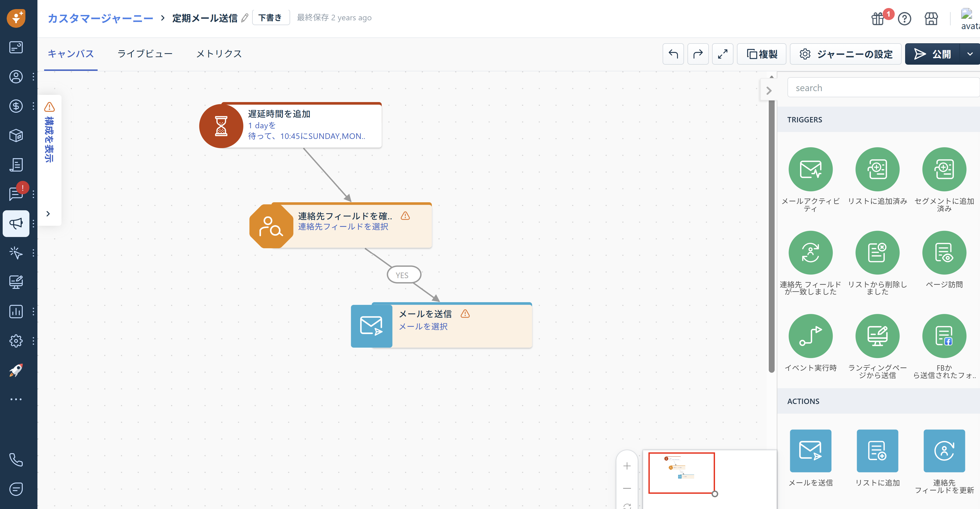The width and height of the screenshot is (980, 509).
Task: Click the メールを送信 action icon in panel
Action: [x=810, y=450]
